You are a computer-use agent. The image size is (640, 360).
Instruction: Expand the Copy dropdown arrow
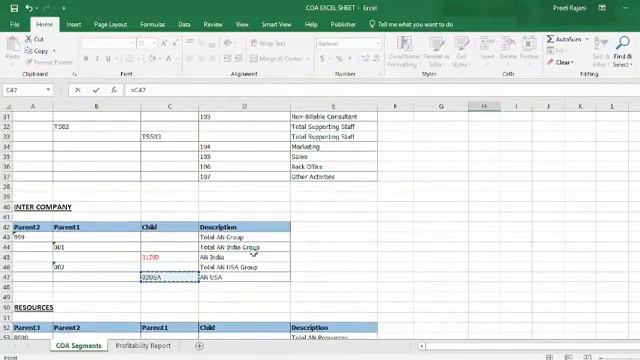point(54,51)
